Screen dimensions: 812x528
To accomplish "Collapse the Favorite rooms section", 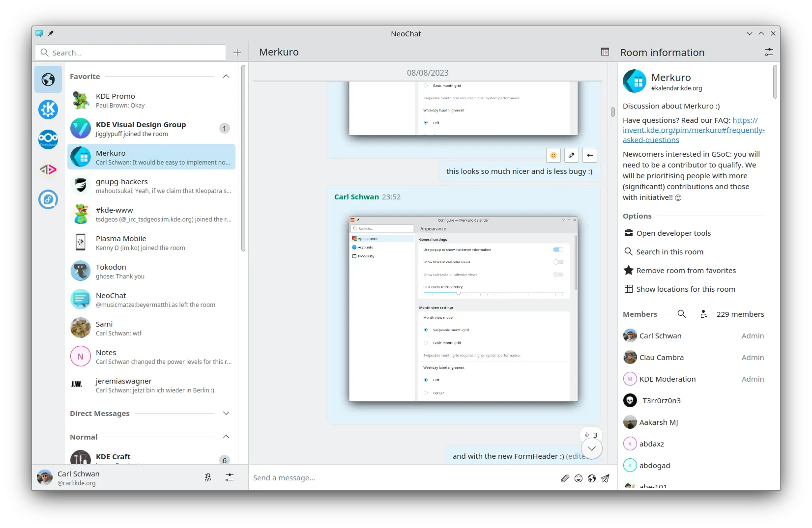I will point(226,76).
